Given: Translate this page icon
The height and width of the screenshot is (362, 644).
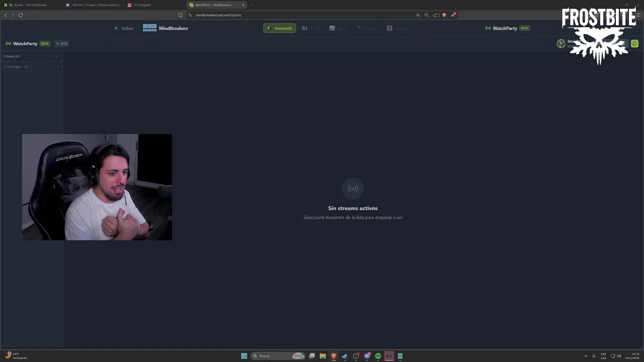Looking at the screenshot, I should click(418, 15).
